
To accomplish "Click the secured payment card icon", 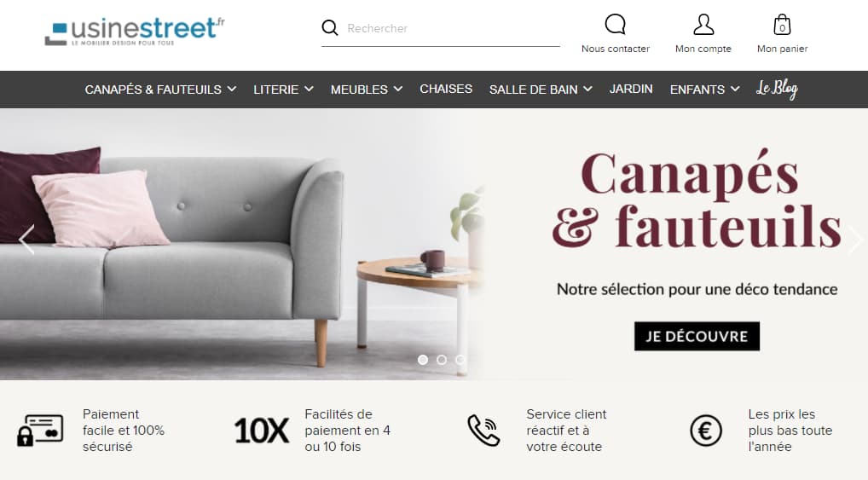I will click(40, 431).
